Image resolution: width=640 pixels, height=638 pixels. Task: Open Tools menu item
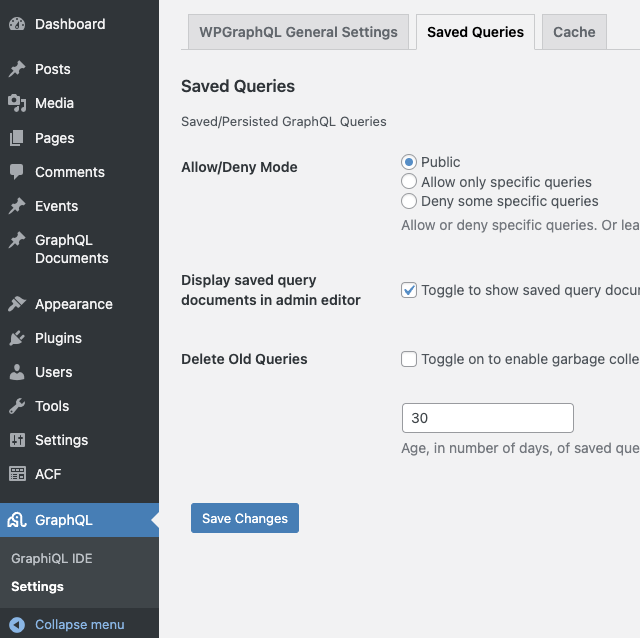(80, 406)
